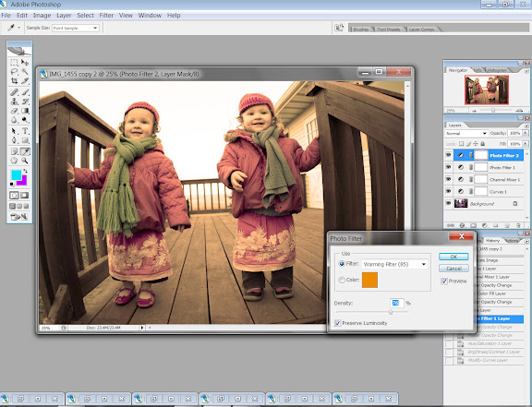Click new adjustment layer icon in Layers panel
The width and height of the screenshot is (532, 407).
pyautogui.click(x=485, y=225)
